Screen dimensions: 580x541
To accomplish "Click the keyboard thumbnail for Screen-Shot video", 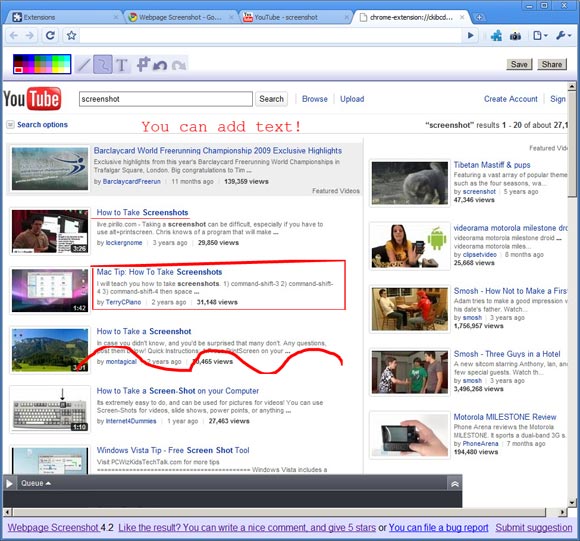I will click(50, 409).
